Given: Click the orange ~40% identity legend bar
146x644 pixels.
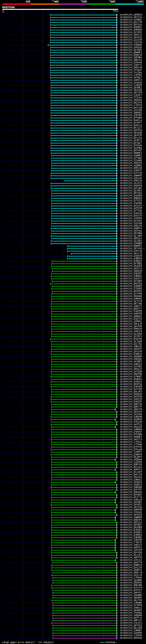Looking at the screenshot, I should [45, 4].
